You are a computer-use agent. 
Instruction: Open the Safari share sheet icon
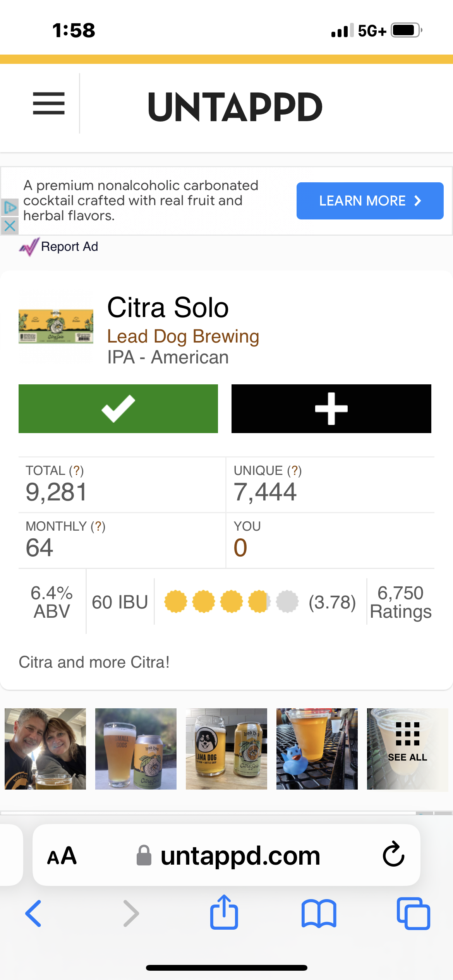click(x=224, y=913)
